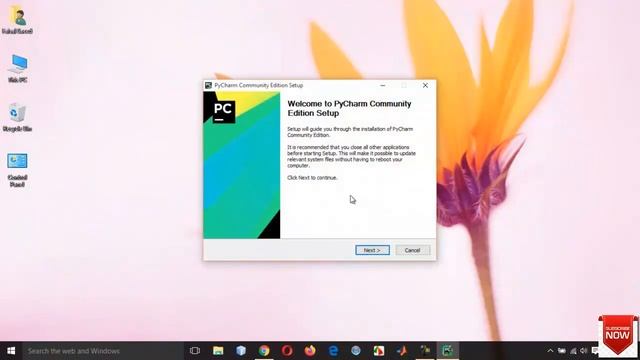This screenshot has height=360, width=640.
Task: Open the Windows Start menu
Action: click(x=11, y=351)
